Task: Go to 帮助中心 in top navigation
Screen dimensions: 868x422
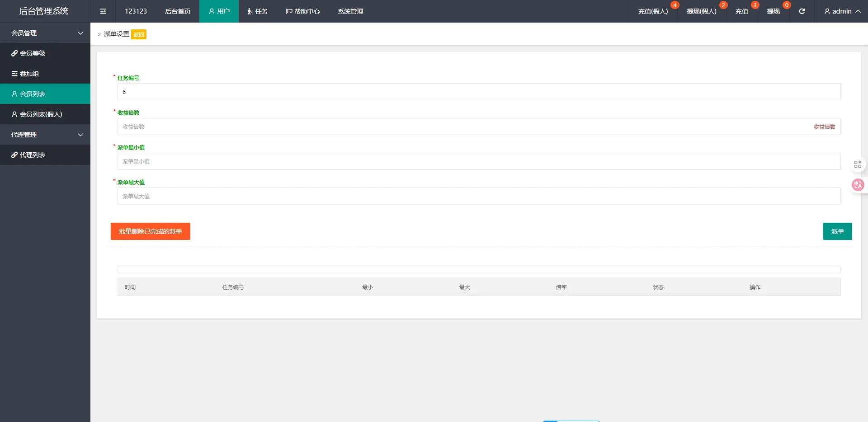Action: 302,11
